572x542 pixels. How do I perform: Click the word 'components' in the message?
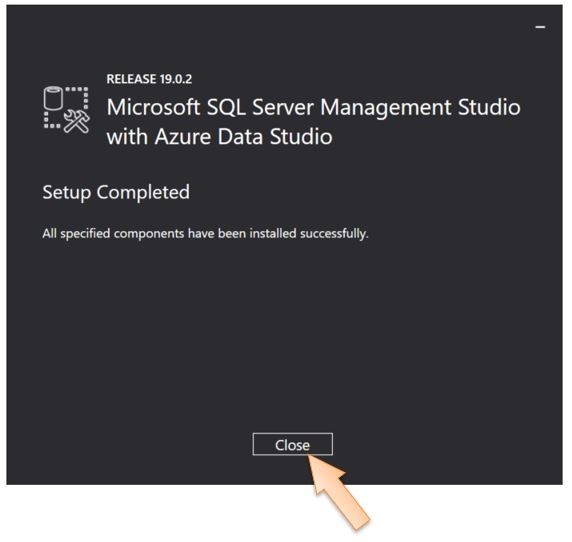tap(149, 234)
